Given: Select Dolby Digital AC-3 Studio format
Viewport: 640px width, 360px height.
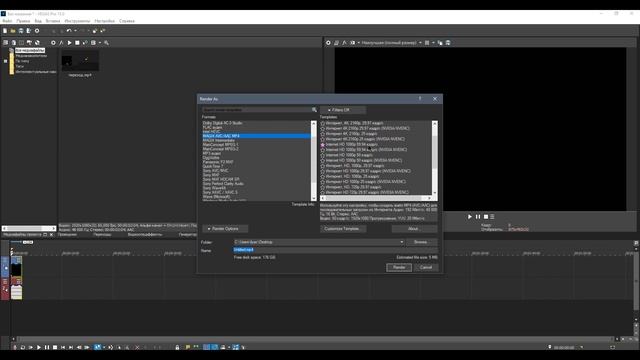Looking at the screenshot, I should pyautogui.click(x=256, y=123).
